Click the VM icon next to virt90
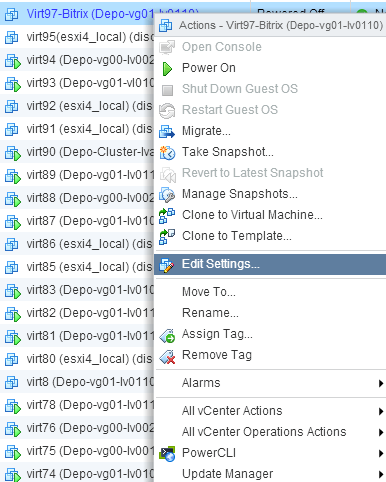This screenshot has width=386, height=482. click(13, 153)
